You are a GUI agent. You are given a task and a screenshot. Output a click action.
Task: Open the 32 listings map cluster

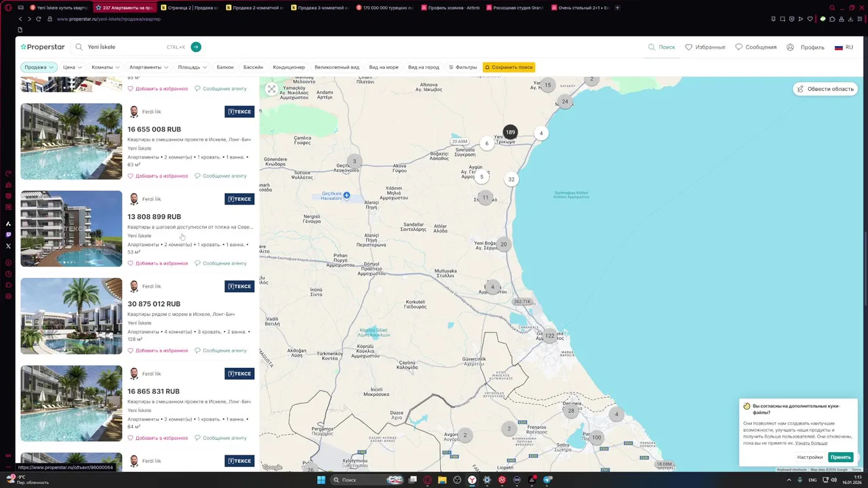(511, 180)
